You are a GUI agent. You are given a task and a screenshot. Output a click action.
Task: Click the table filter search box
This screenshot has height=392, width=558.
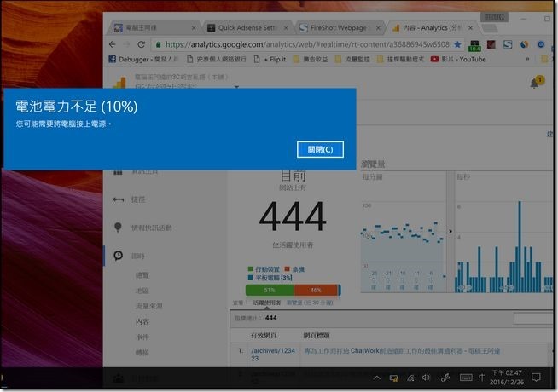point(533,319)
